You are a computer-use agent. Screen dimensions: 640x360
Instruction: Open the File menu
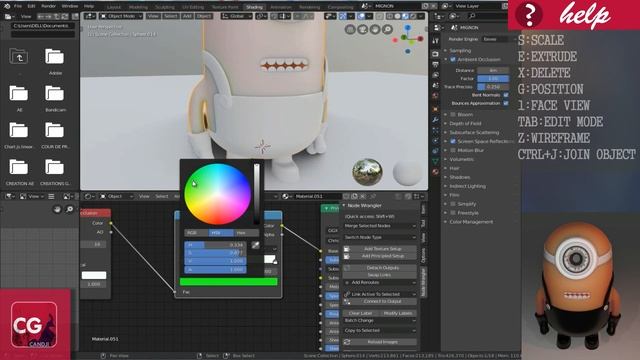click(18, 6)
